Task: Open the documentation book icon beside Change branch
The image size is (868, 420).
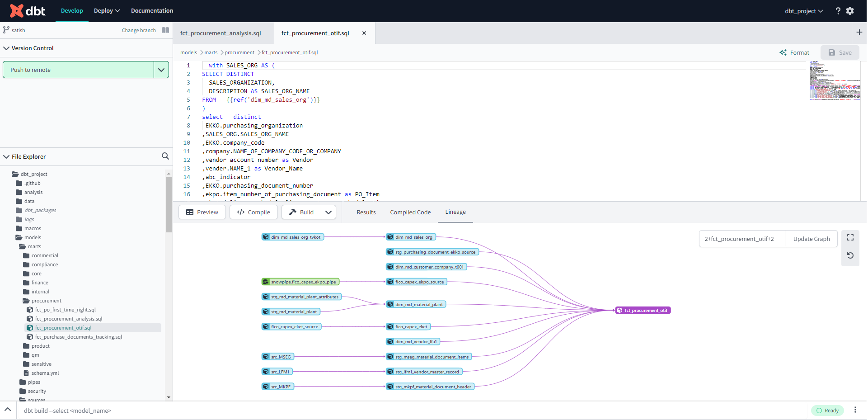Action: [x=165, y=30]
